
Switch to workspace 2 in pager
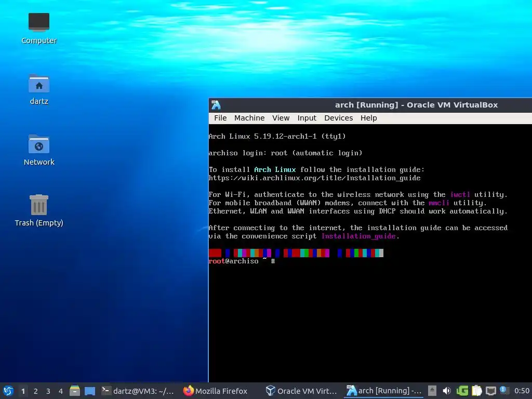(x=36, y=391)
